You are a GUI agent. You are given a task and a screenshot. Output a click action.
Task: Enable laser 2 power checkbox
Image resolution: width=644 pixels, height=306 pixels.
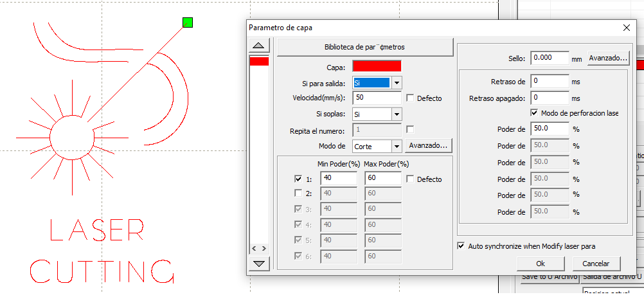[x=298, y=193]
